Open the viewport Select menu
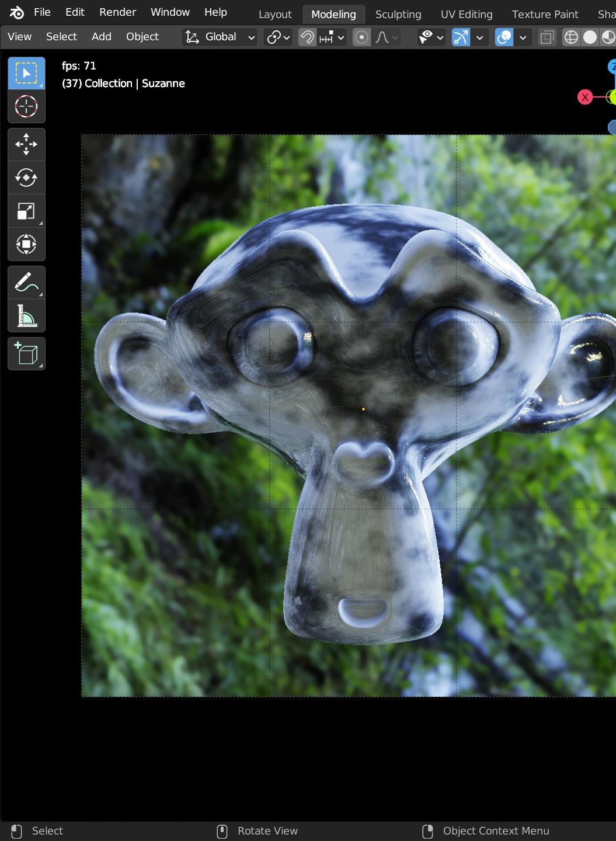Screen dimensions: 616x841 (x=61, y=37)
